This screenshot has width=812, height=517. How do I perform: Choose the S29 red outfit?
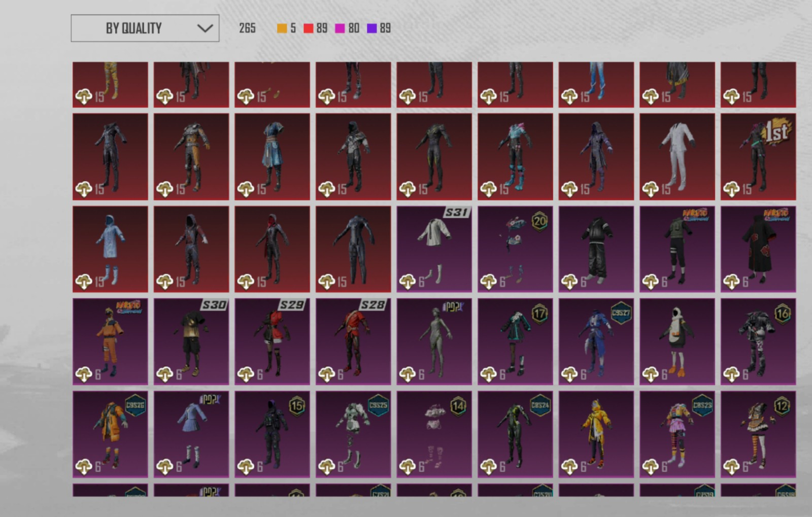pyautogui.click(x=272, y=341)
